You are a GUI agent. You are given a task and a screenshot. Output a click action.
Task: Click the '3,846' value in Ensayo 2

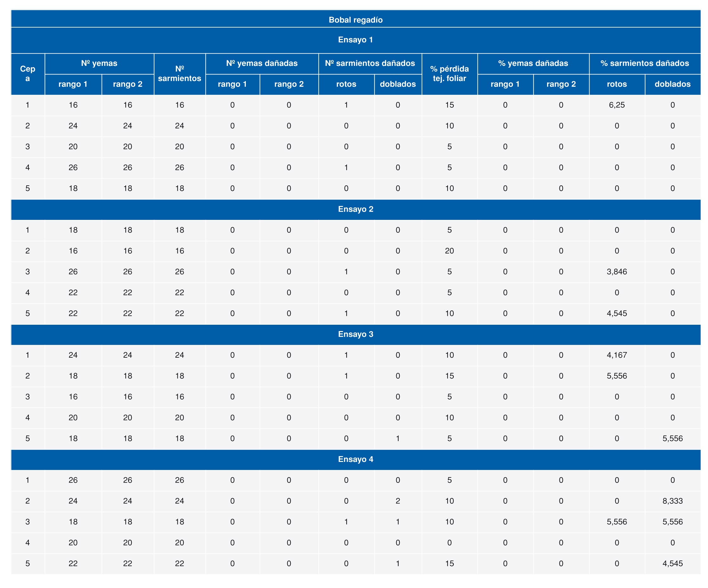coord(617,272)
